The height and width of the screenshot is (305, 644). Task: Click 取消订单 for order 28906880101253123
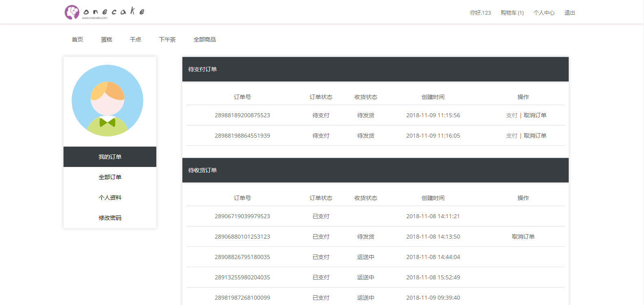(523, 237)
